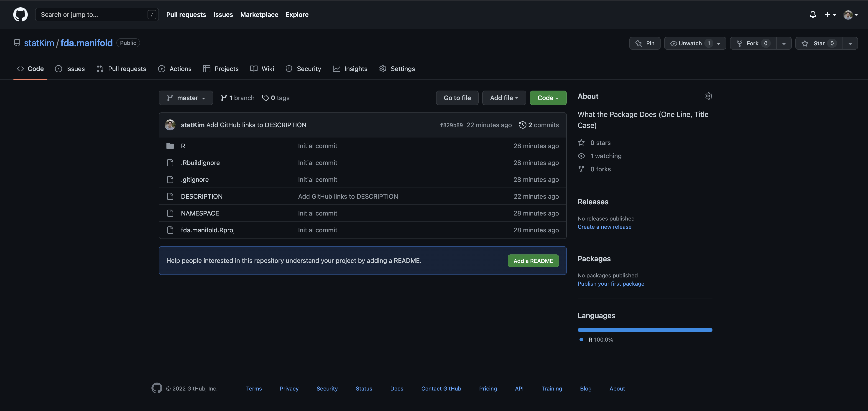The width and height of the screenshot is (868, 411).
Task: Edit About details via gear icon
Action: (x=709, y=96)
